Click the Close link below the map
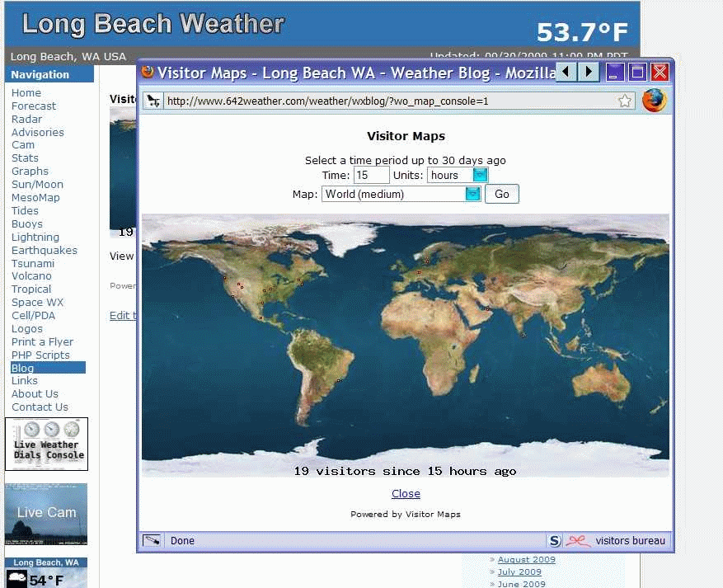 [x=406, y=493]
